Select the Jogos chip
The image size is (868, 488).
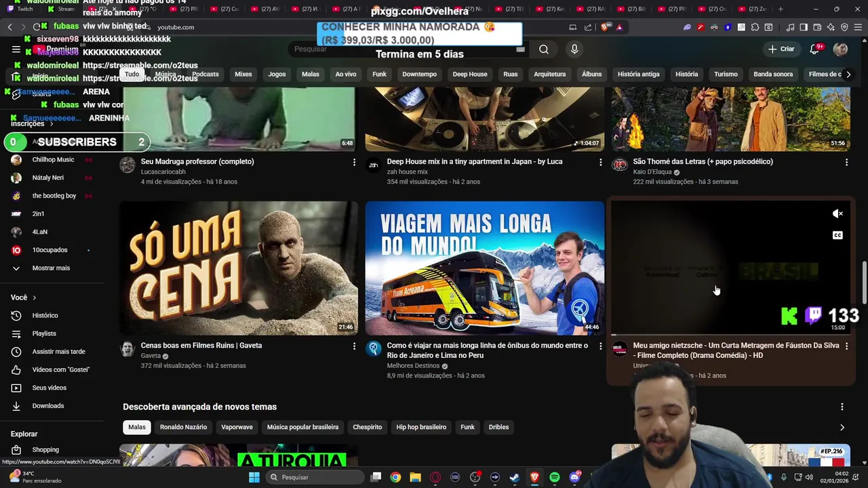pyautogui.click(x=277, y=74)
